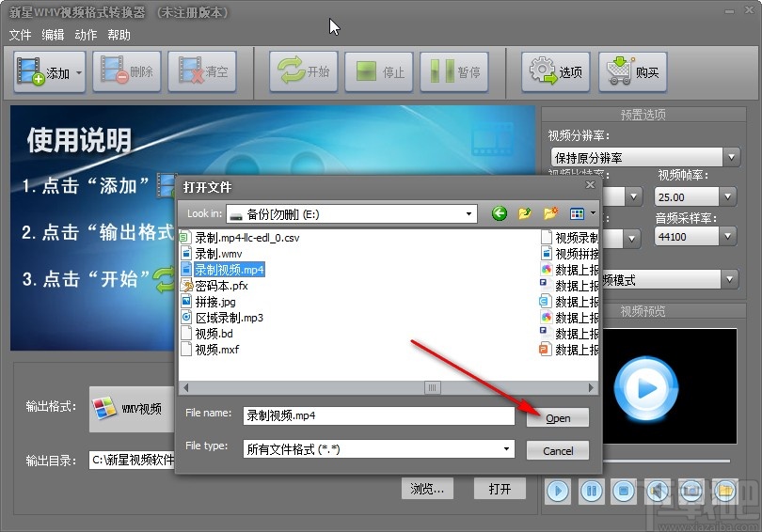Open the 文件 menu
This screenshot has width=762, height=532.
(x=20, y=35)
